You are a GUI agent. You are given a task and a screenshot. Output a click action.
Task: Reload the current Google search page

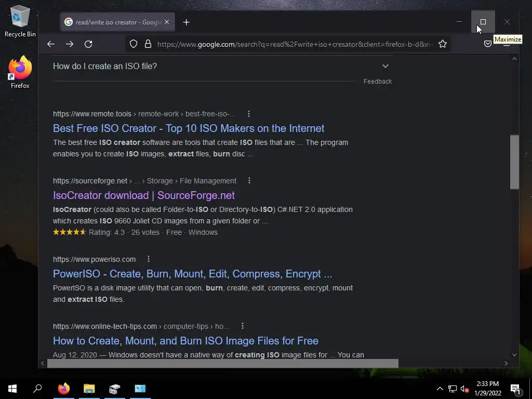click(x=88, y=44)
